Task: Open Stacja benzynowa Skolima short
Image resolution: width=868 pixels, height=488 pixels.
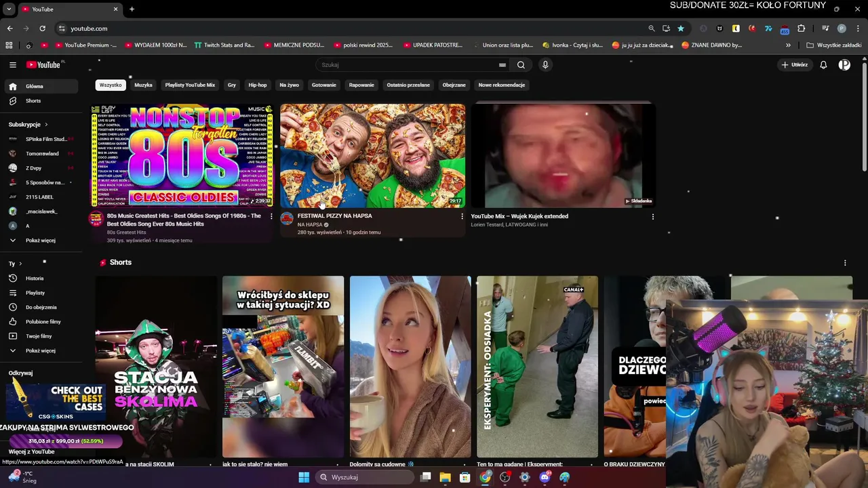Action: [156, 367]
